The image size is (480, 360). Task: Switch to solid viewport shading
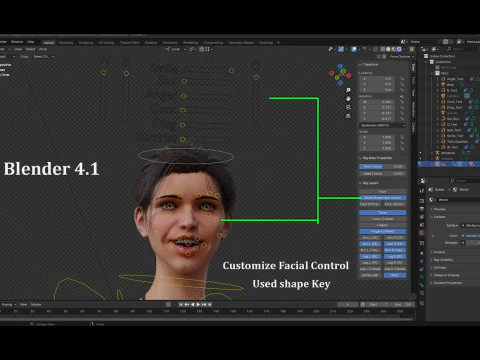pyautogui.click(x=388, y=49)
